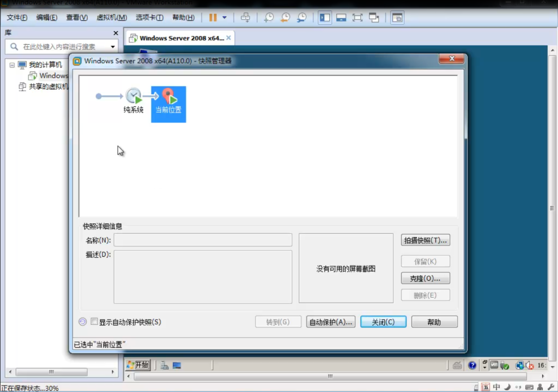Screen dimensions: 558x392
Task: Pause the virtual machine from the toolbar
Action: 213,17
